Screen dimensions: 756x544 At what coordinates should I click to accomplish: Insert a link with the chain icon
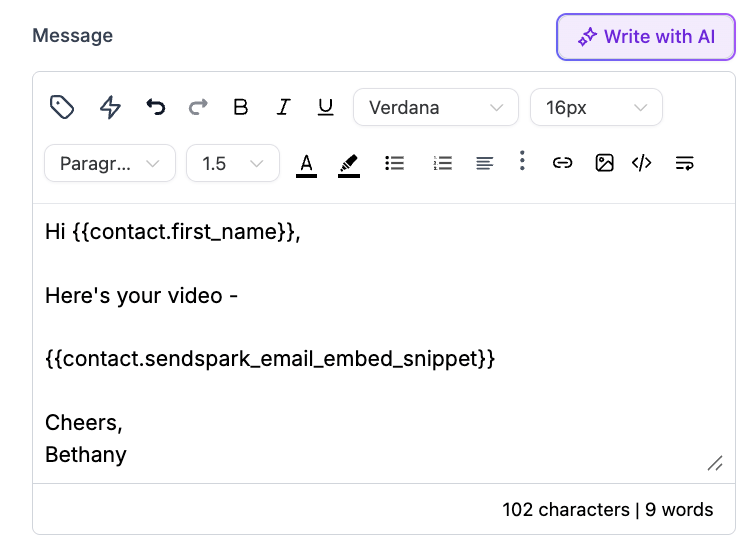(x=562, y=163)
